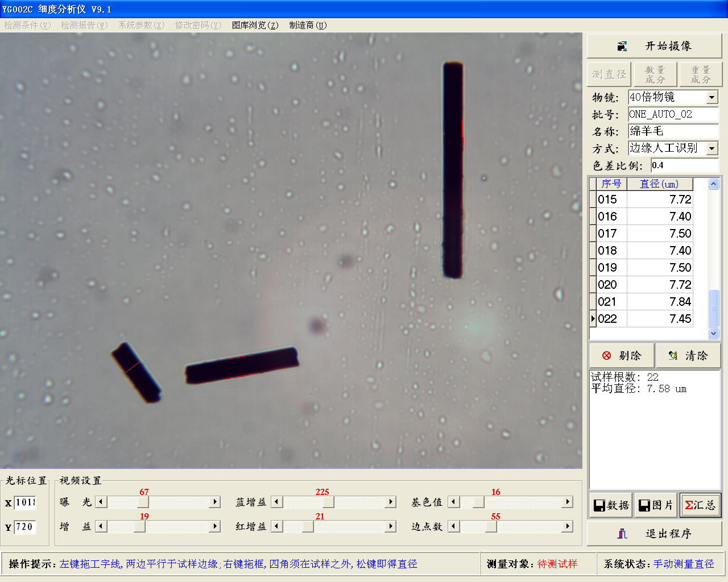Click the 批号 batch number field
The width and height of the screenshot is (728, 582).
pyautogui.click(x=673, y=114)
